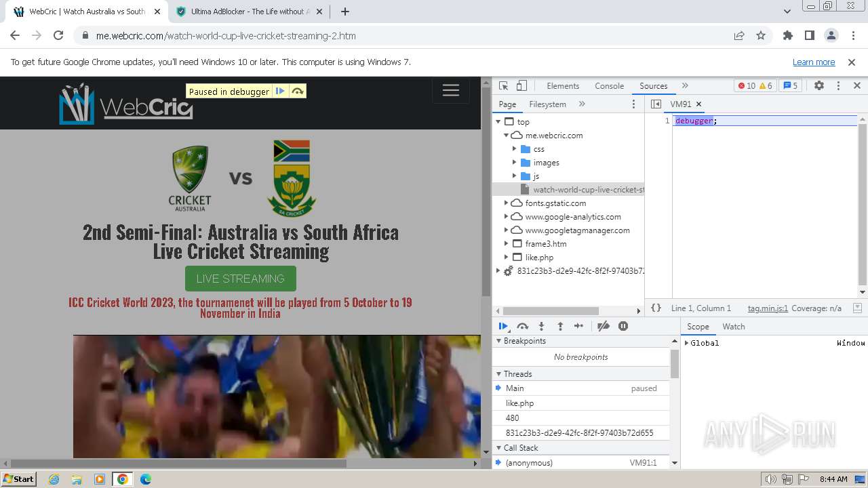Open the 5 issues badge
This screenshot has width=868, height=488.
pos(791,86)
